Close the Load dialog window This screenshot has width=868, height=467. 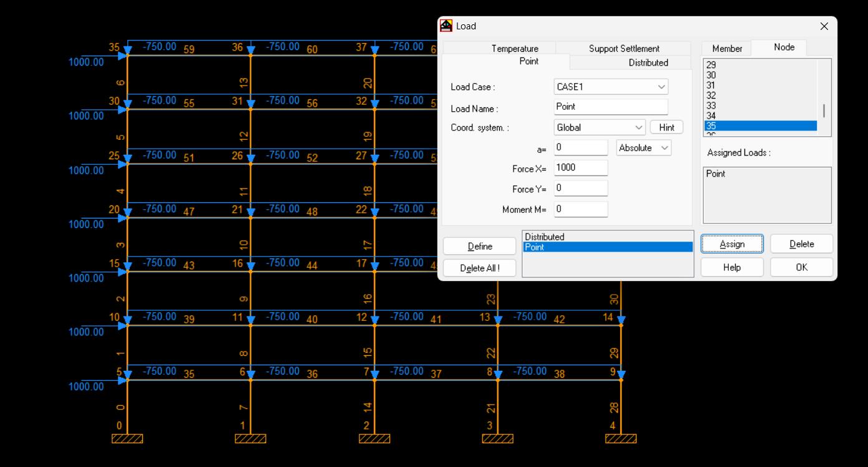click(x=824, y=26)
